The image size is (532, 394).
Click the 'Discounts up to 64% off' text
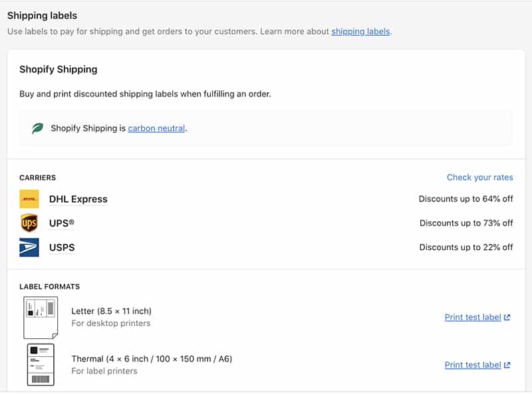coord(466,199)
